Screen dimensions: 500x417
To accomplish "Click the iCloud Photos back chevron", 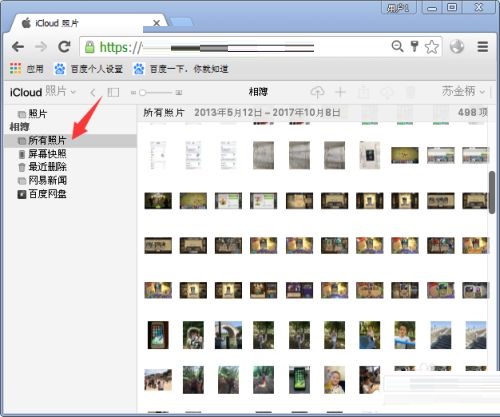I will coord(93,92).
